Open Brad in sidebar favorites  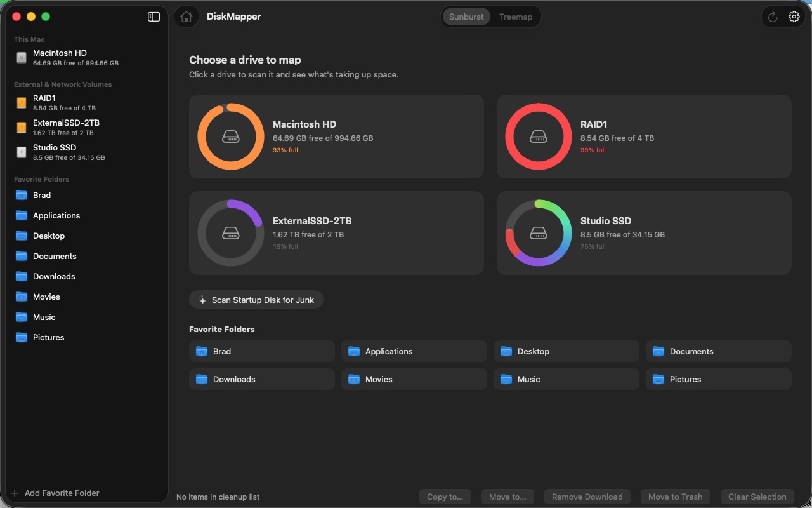[86, 195]
